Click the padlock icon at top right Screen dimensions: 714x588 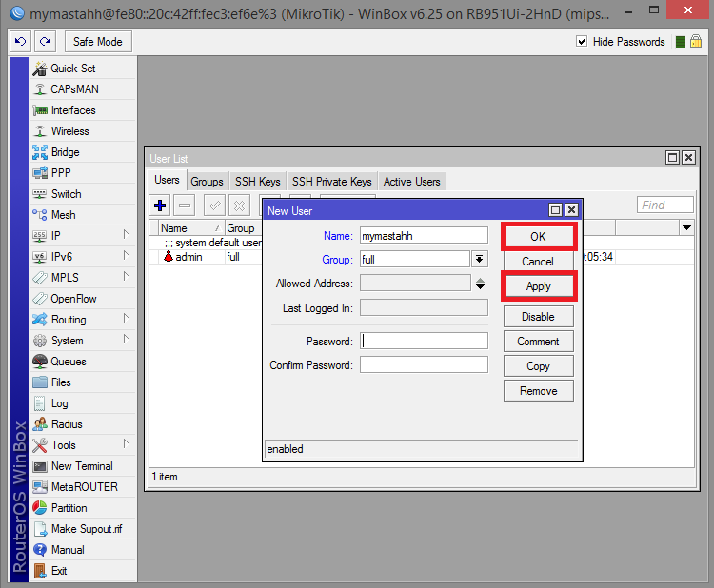[696, 42]
